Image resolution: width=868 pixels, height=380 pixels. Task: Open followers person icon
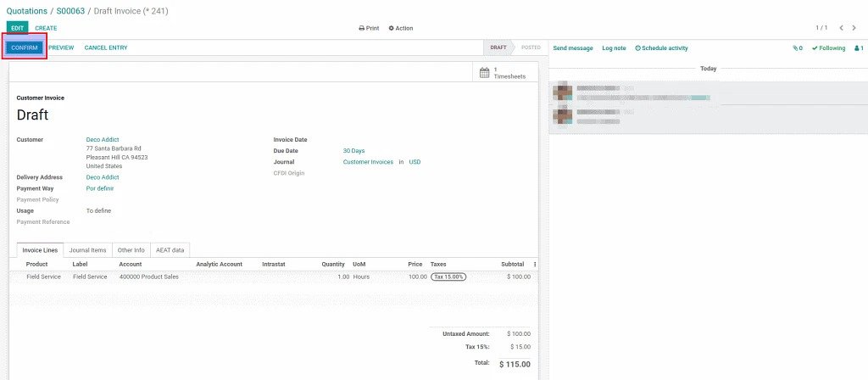pyautogui.click(x=860, y=48)
